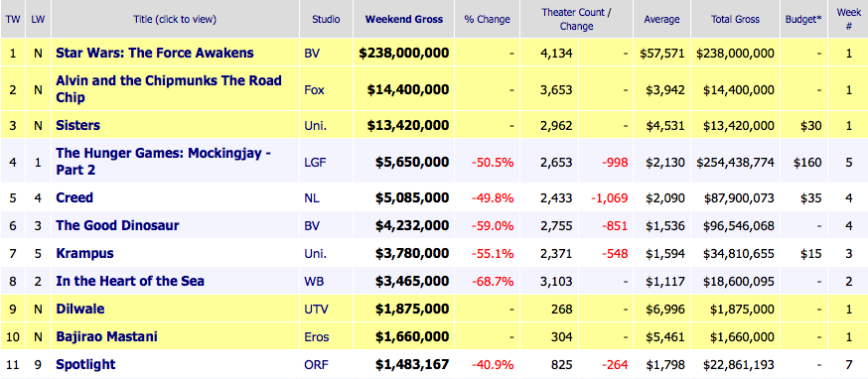Image resolution: width=868 pixels, height=379 pixels.
Task: Open Star Wars: The Force Awakens title link
Action: click(x=155, y=54)
